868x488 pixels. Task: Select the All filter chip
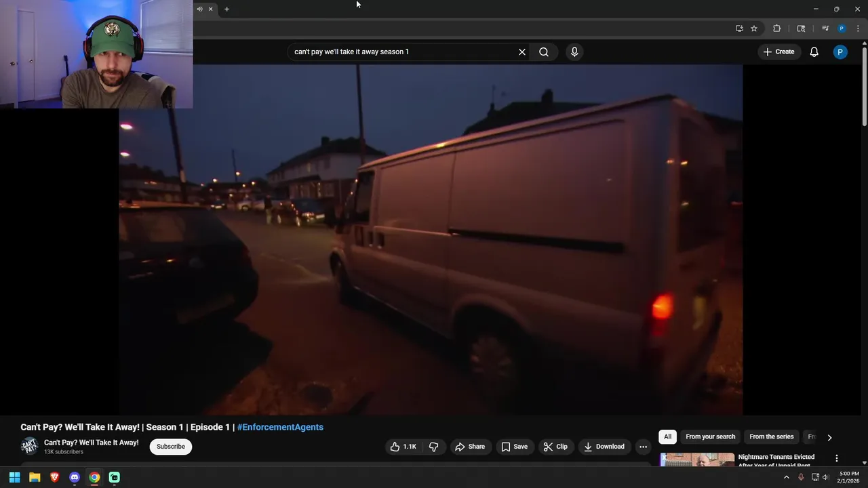tap(667, 437)
